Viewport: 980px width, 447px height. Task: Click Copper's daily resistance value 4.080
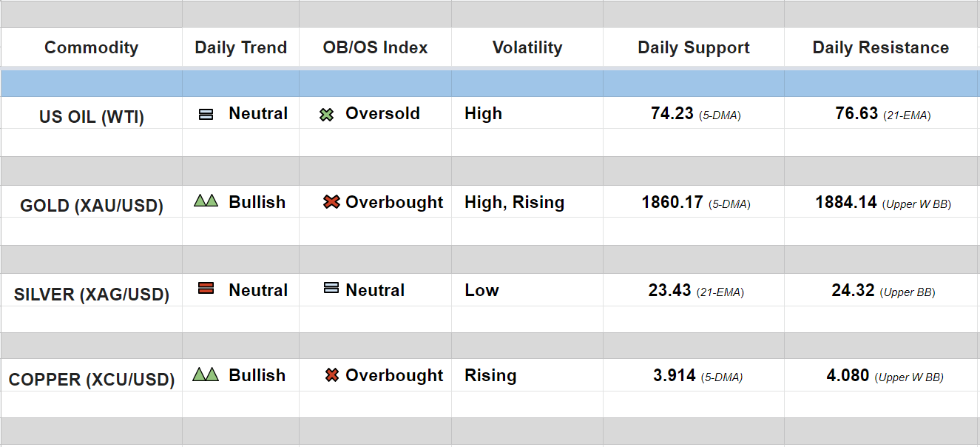pyautogui.click(x=848, y=376)
